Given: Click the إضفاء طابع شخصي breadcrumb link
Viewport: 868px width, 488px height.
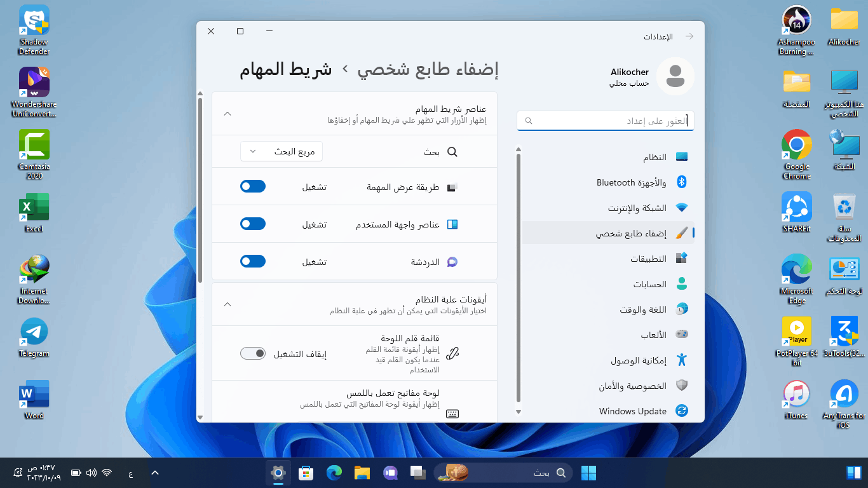Looking at the screenshot, I should tap(428, 70).
